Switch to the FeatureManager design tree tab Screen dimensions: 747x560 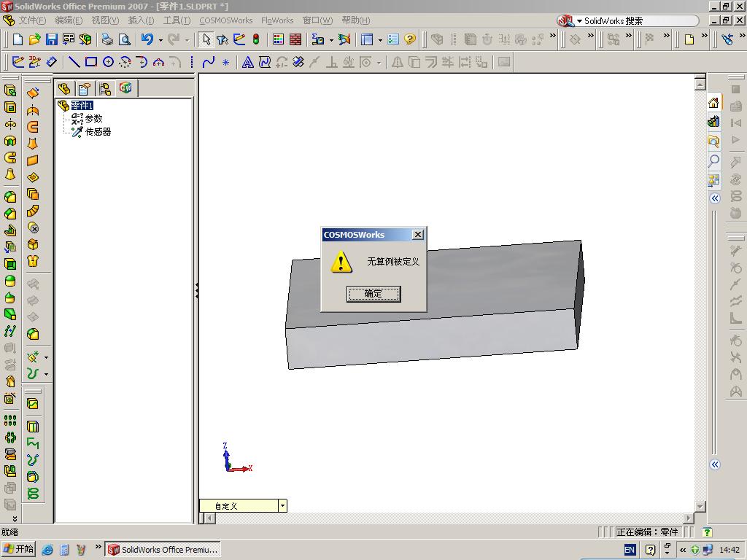(x=64, y=88)
